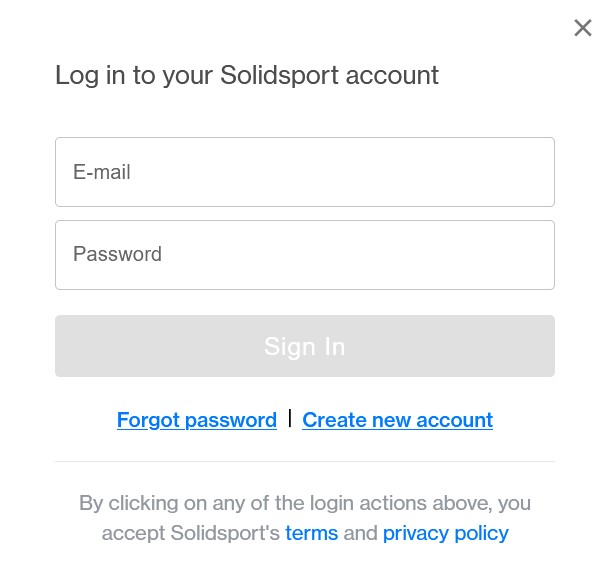Focus the Password input field

coord(304,255)
